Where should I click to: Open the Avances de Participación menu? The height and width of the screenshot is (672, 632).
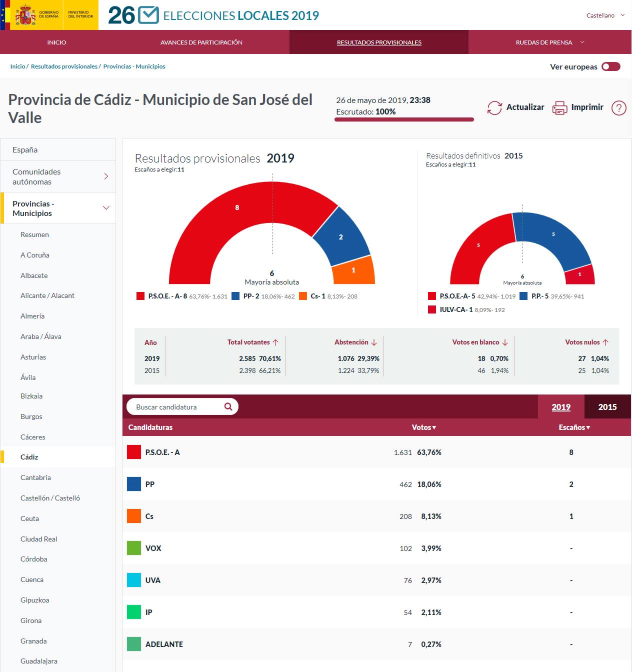(x=201, y=42)
